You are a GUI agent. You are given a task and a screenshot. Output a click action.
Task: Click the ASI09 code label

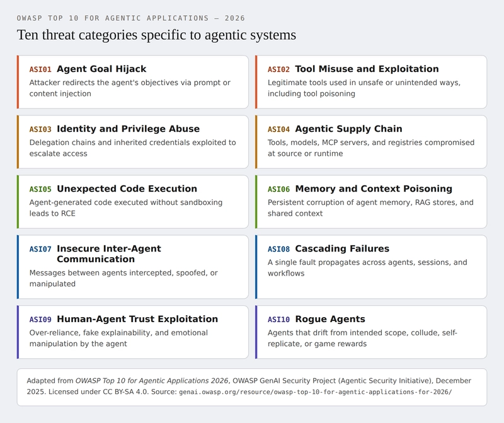(40, 319)
